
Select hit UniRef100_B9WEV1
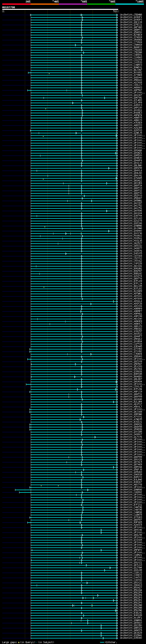click(x=131, y=67)
